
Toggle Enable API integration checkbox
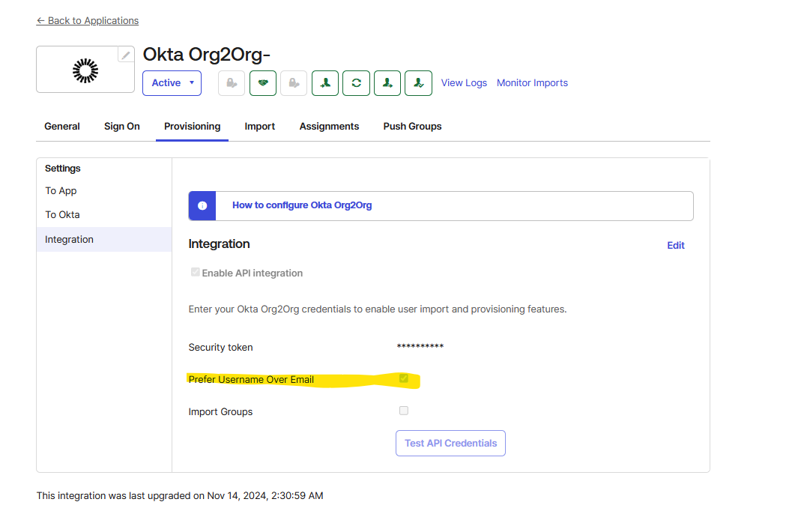pos(195,272)
